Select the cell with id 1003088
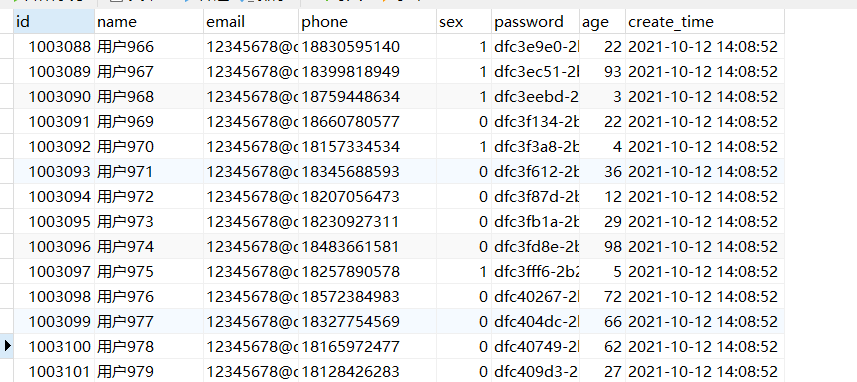Viewport: 857px width, 382px height. click(x=54, y=46)
